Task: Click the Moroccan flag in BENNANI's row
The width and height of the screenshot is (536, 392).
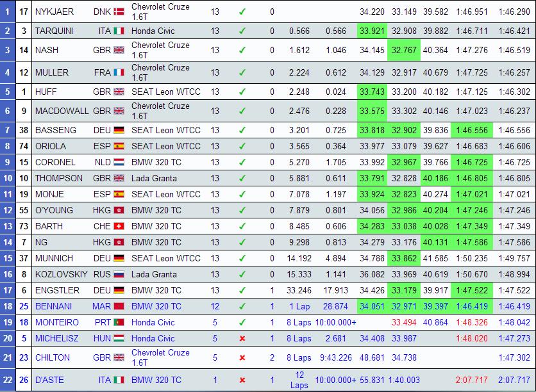Action: point(119,306)
